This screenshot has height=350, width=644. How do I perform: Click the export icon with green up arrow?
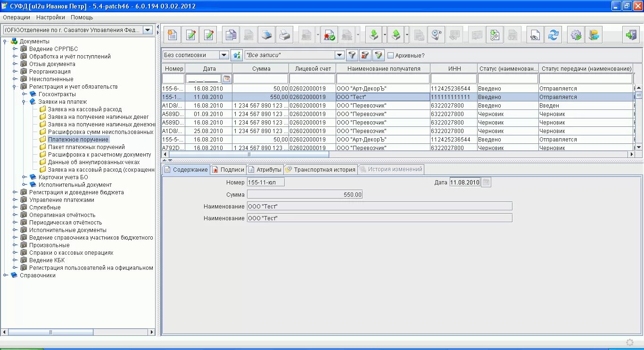pyautogui.click(x=396, y=35)
